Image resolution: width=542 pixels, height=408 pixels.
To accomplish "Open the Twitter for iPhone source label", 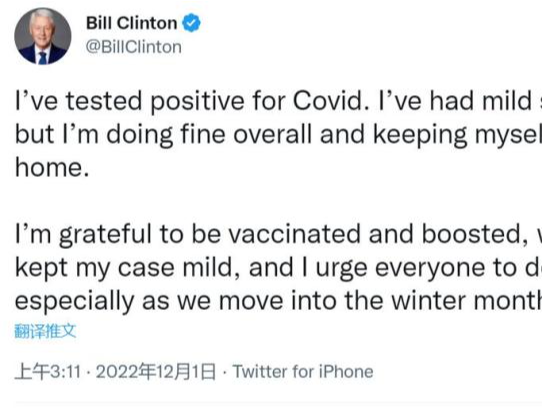I will tap(303, 372).
